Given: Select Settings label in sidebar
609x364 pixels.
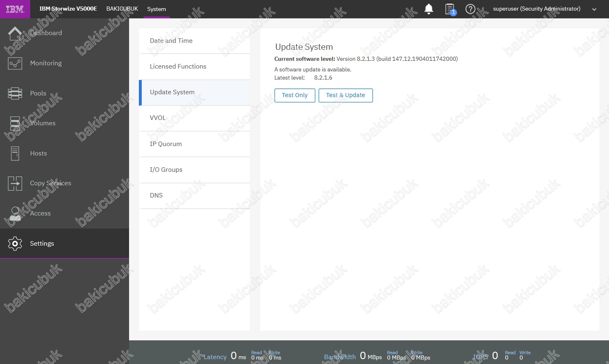Looking at the screenshot, I should 42,244.
